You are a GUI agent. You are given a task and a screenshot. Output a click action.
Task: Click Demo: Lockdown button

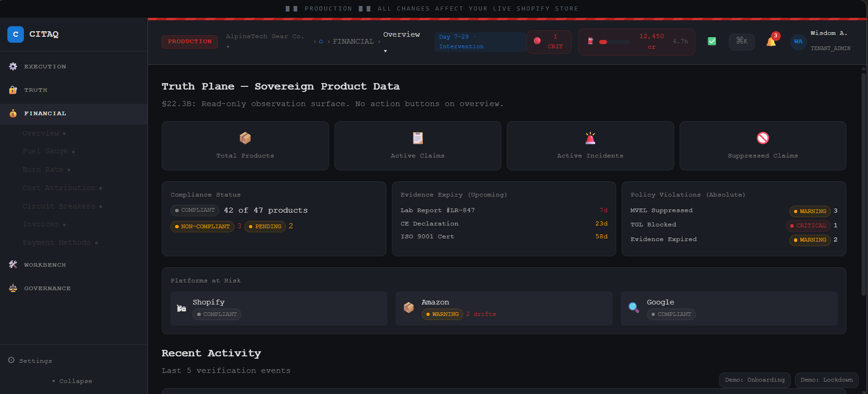point(827,380)
